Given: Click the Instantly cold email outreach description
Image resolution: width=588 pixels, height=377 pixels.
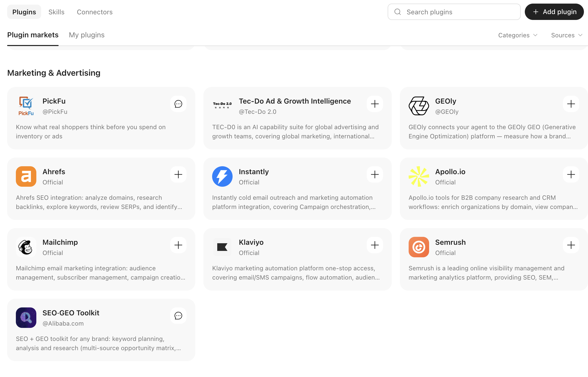Looking at the screenshot, I should tap(294, 202).
